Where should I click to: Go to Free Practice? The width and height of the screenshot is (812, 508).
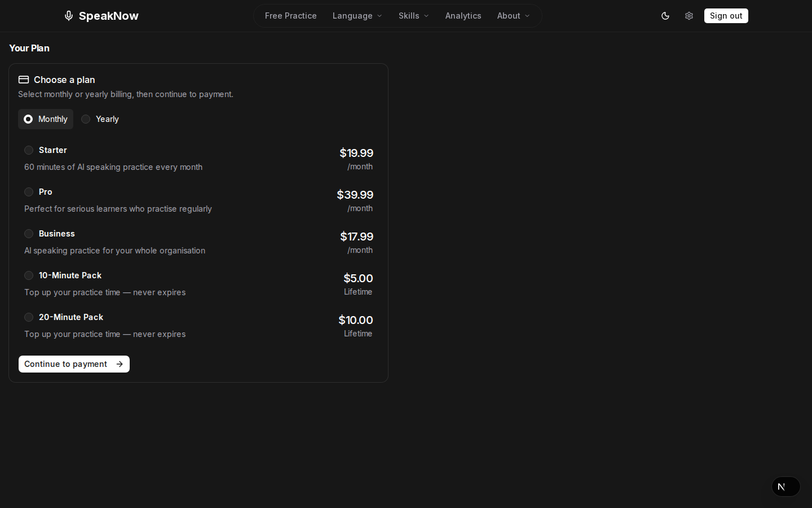tap(290, 16)
